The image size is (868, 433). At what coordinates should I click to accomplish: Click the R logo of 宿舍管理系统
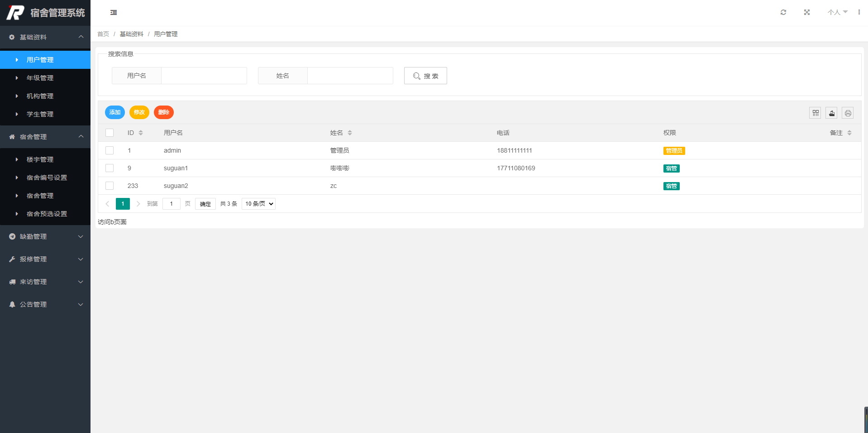[x=15, y=13]
